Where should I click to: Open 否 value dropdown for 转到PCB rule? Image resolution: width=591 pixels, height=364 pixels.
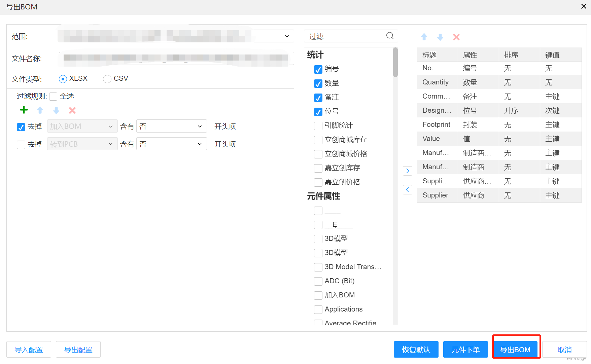point(171,144)
